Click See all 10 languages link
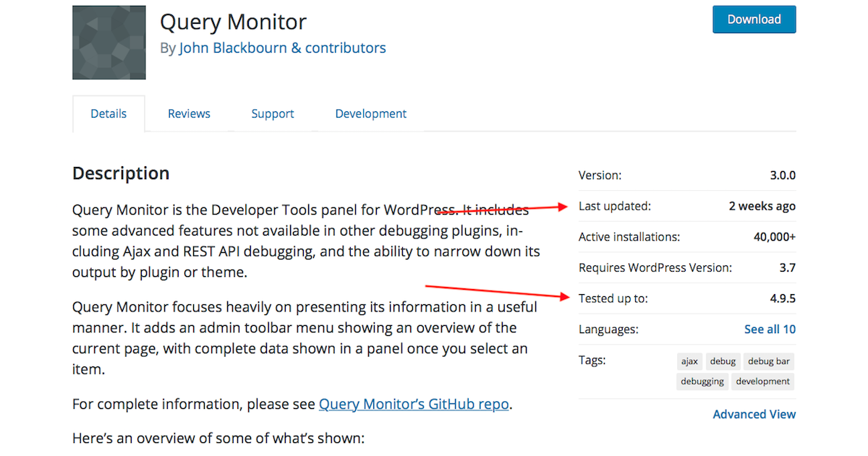This screenshot has width=868, height=456. 770,330
